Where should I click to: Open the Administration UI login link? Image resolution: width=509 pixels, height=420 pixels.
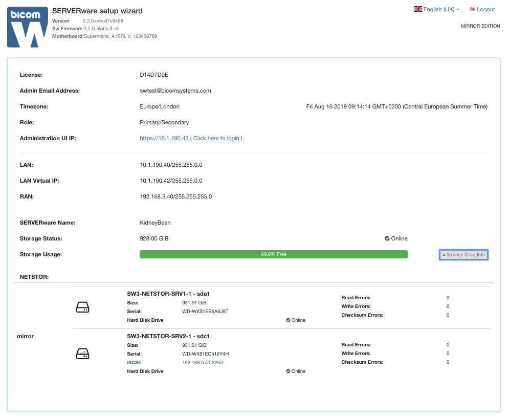click(191, 138)
